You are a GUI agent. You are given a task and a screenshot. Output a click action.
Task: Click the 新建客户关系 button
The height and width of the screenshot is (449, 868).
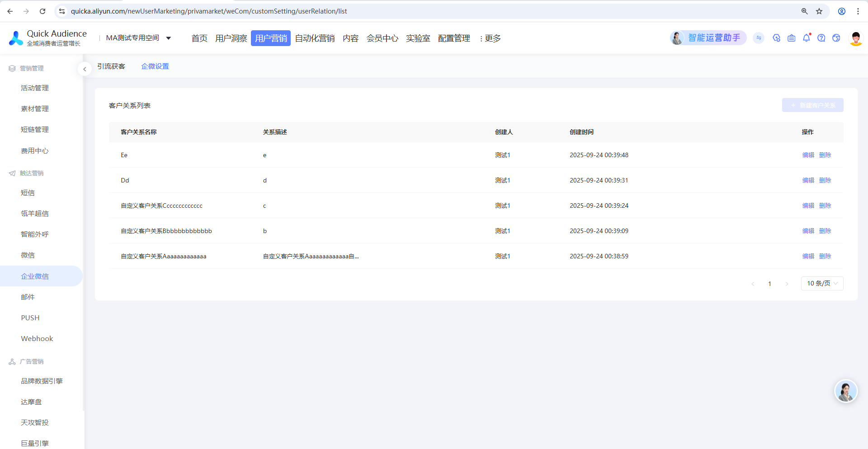812,105
